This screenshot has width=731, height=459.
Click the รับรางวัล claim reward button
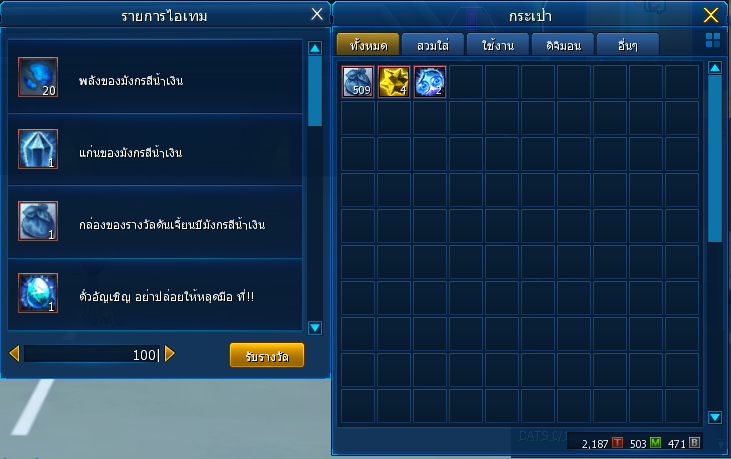tap(267, 356)
